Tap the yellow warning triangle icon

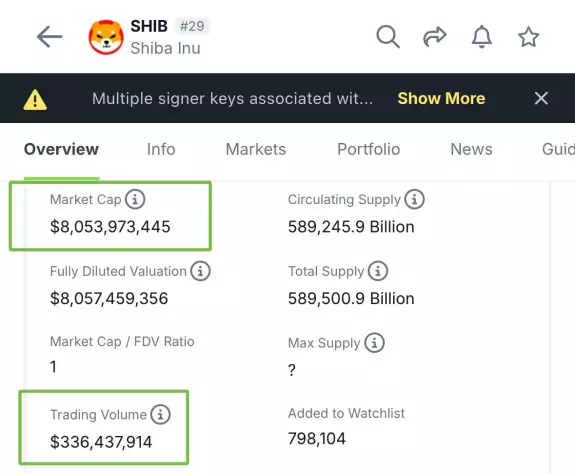click(35, 100)
